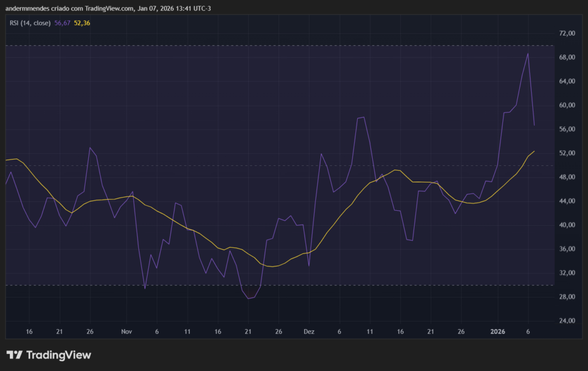Expand the Dez label on the time axis

[309, 331]
